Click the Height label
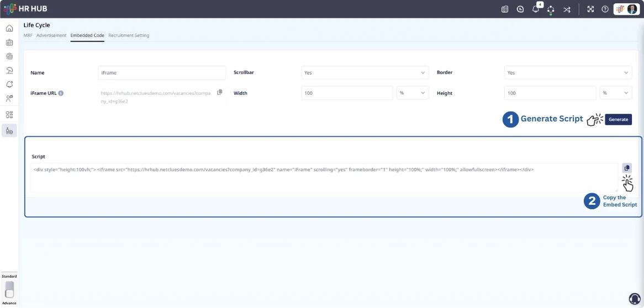This screenshot has width=644, height=308. [445, 93]
